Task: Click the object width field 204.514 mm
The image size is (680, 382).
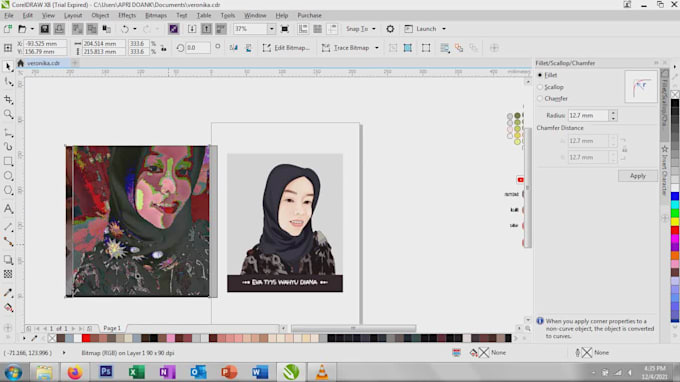Action: click(x=104, y=44)
